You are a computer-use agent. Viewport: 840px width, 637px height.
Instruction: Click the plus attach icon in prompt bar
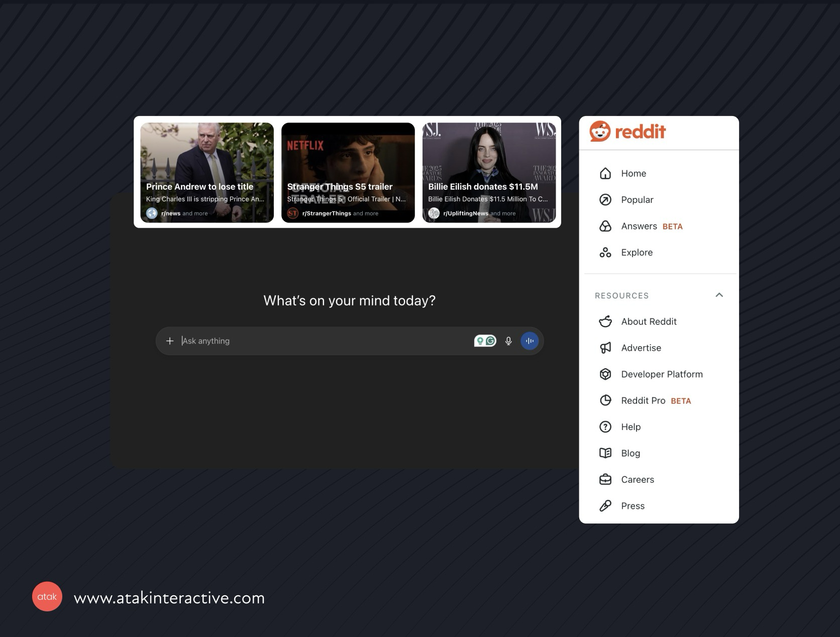pos(170,341)
